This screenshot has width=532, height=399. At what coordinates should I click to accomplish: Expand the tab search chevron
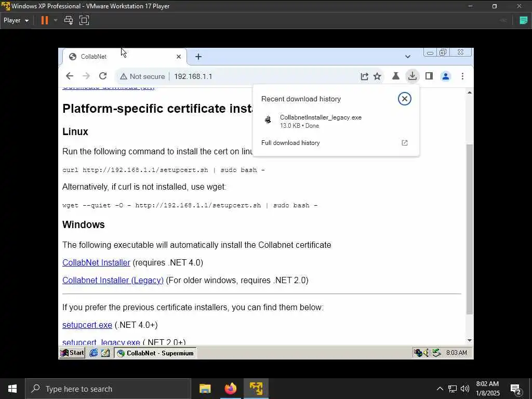point(408,57)
